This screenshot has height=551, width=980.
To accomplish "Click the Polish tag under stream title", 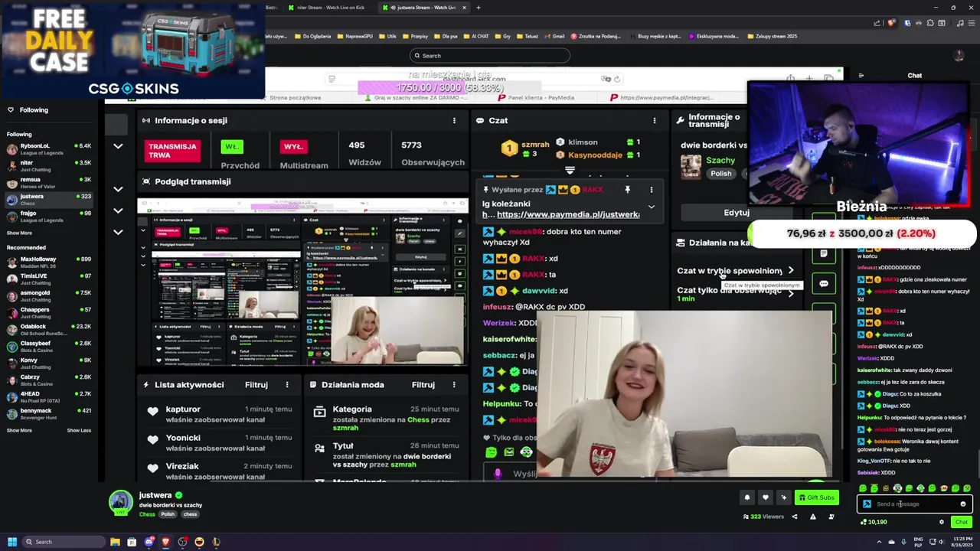I will click(x=167, y=514).
